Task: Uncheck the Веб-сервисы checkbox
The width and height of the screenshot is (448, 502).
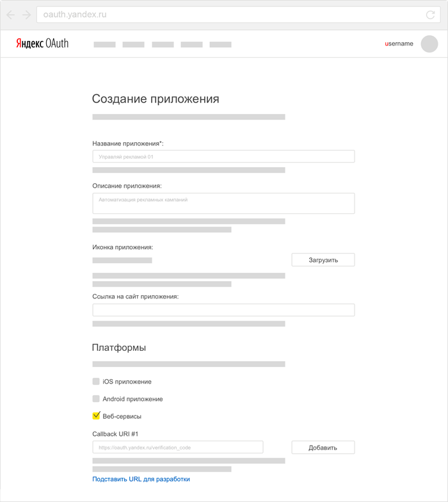Action: 96,416
